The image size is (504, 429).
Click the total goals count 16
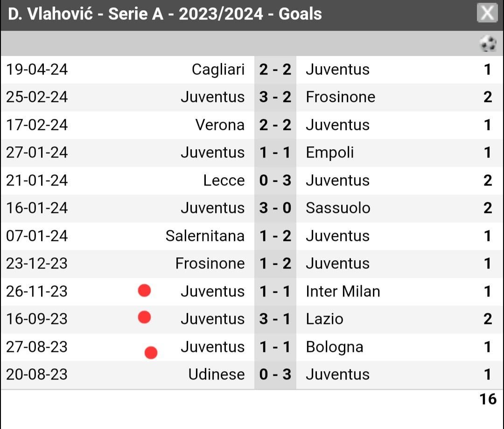point(488,399)
